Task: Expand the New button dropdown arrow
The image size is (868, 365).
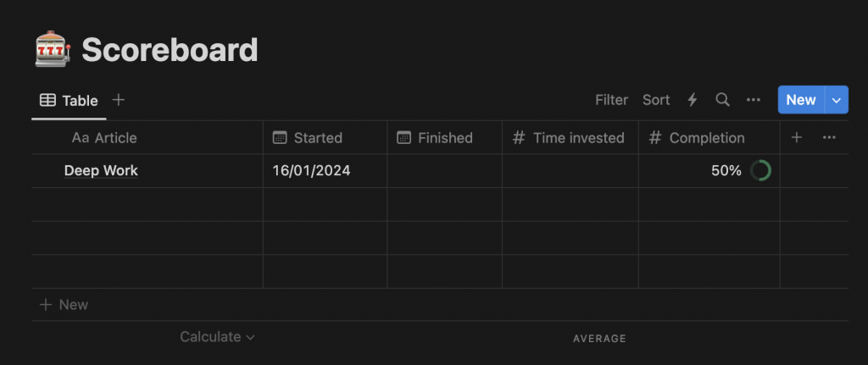Action: (x=837, y=100)
